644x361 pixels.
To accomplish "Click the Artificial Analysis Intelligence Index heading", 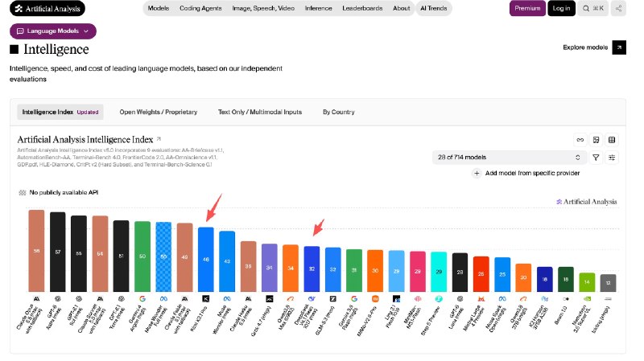I will click(x=85, y=139).
